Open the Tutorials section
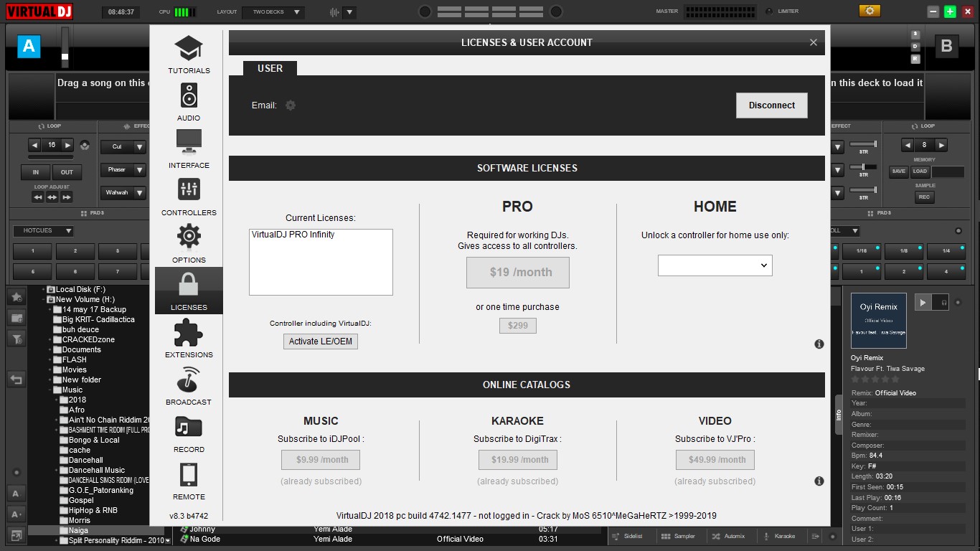The width and height of the screenshot is (980, 551). pos(189,55)
